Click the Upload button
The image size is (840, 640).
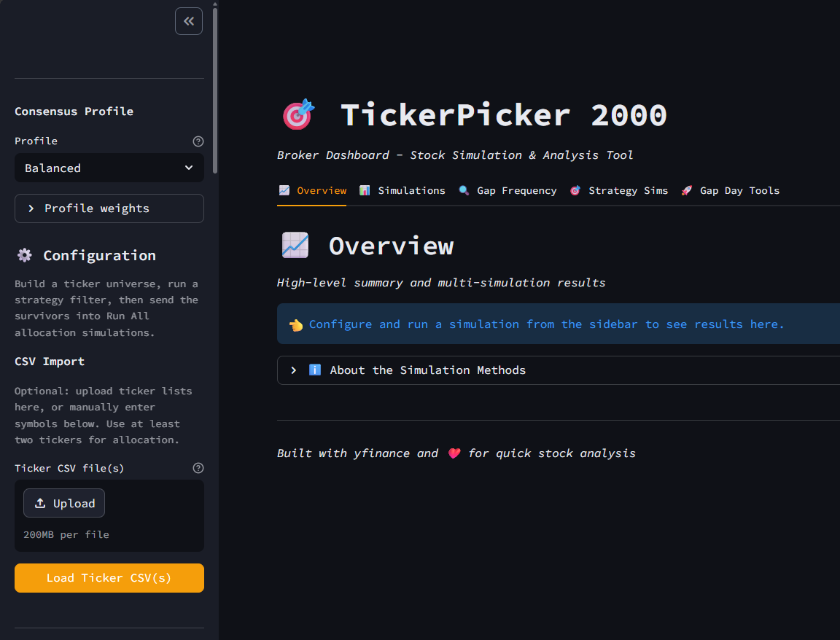coord(64,504)
